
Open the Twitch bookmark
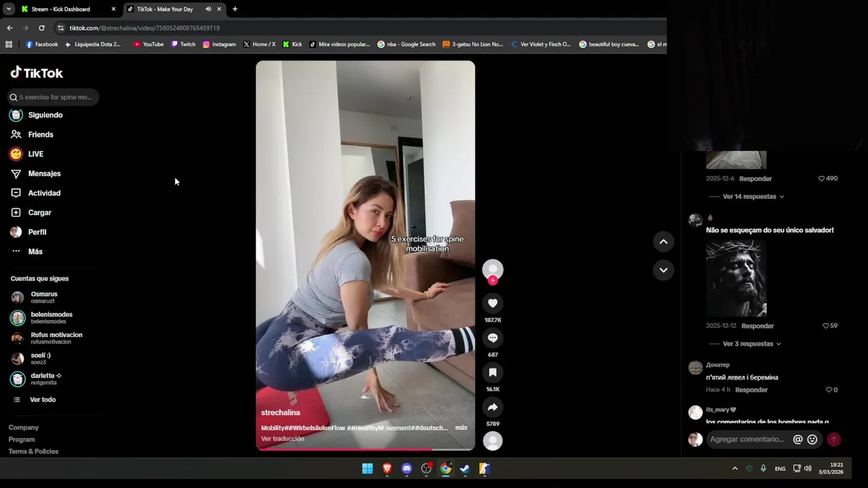click(x=183, y=44)
